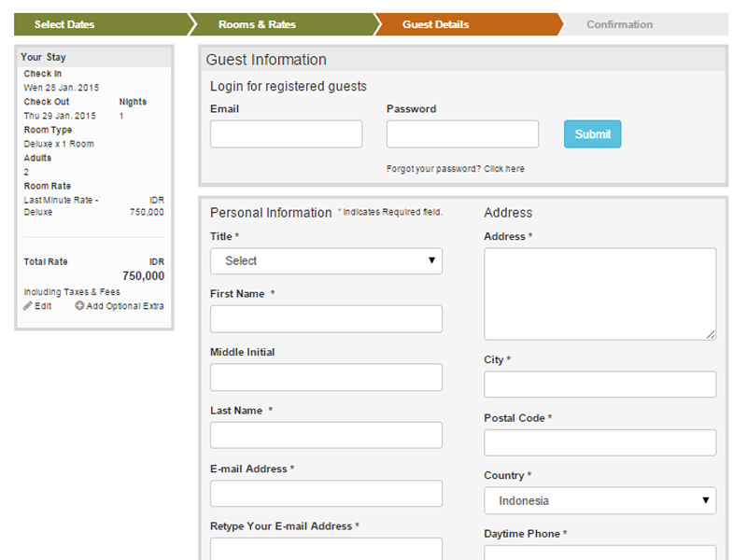Click the forgot password 'Click here' link
Viewport: 747px width, 560px height.
click(x=503, y=169)
